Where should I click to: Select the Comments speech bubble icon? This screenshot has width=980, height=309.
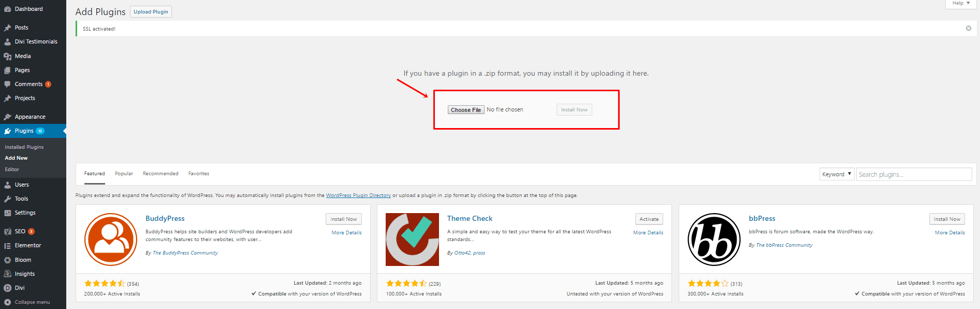[x=7, y=84]
